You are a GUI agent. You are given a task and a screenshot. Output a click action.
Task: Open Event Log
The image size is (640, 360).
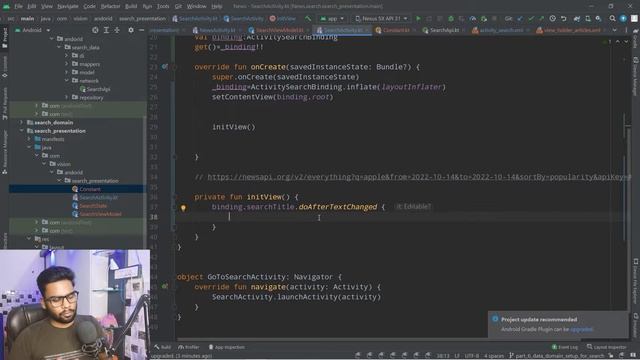click(565, 347)
